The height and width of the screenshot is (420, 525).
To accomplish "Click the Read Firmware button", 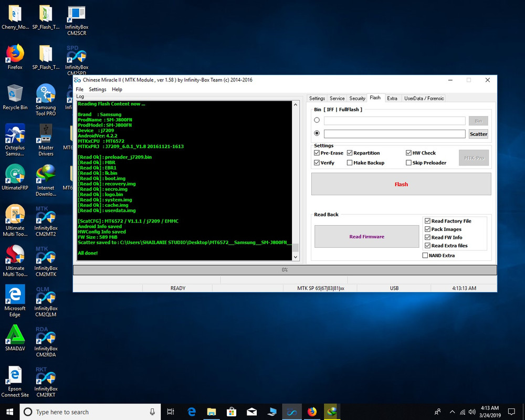I will click(367, 237).
